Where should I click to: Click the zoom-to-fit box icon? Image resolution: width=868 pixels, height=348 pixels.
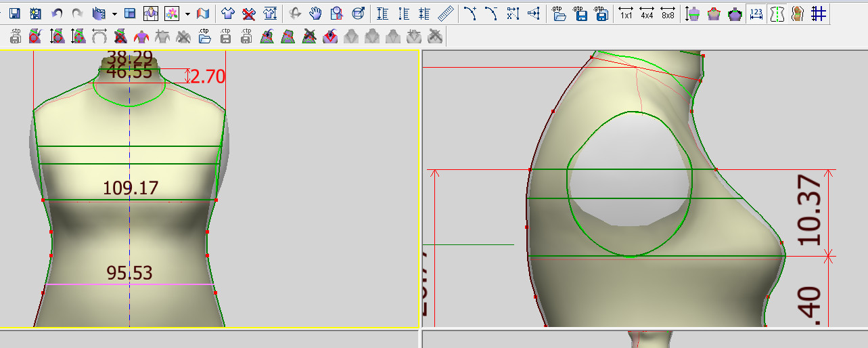[359, 13]
